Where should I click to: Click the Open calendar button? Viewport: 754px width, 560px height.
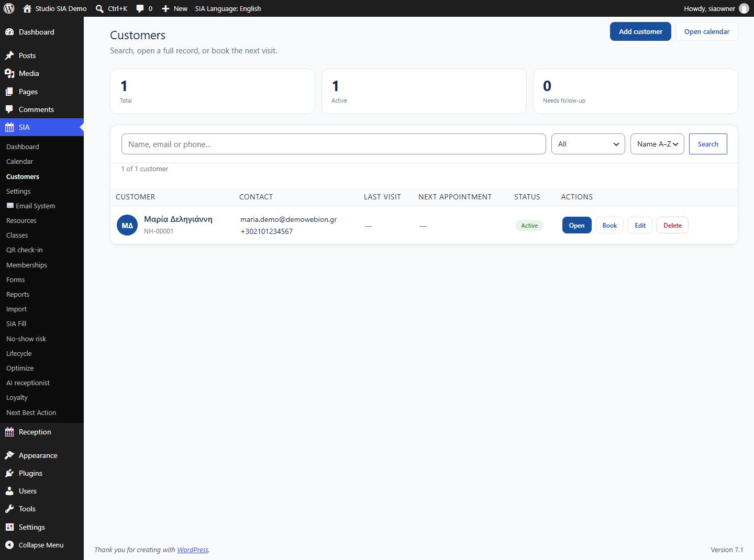coord(707,31)
